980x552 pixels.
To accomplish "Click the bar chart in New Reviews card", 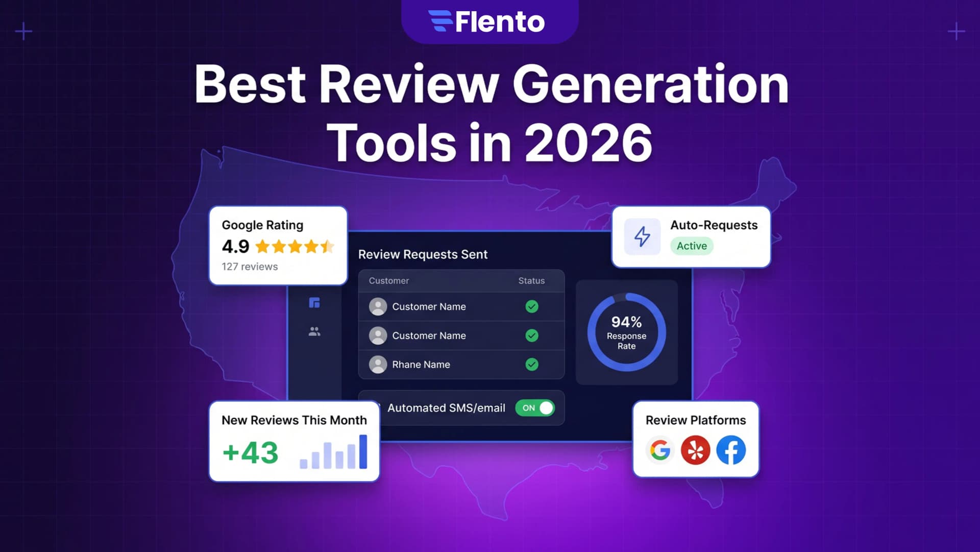I will [333, 451].
